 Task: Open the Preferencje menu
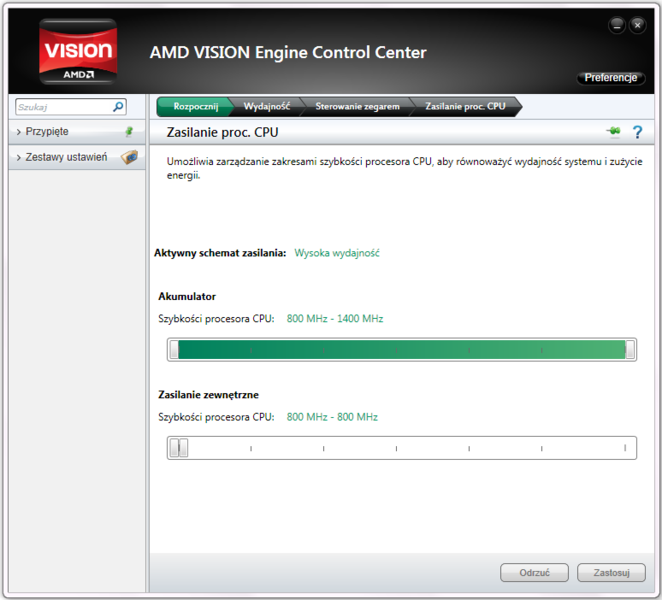point(610,78)
